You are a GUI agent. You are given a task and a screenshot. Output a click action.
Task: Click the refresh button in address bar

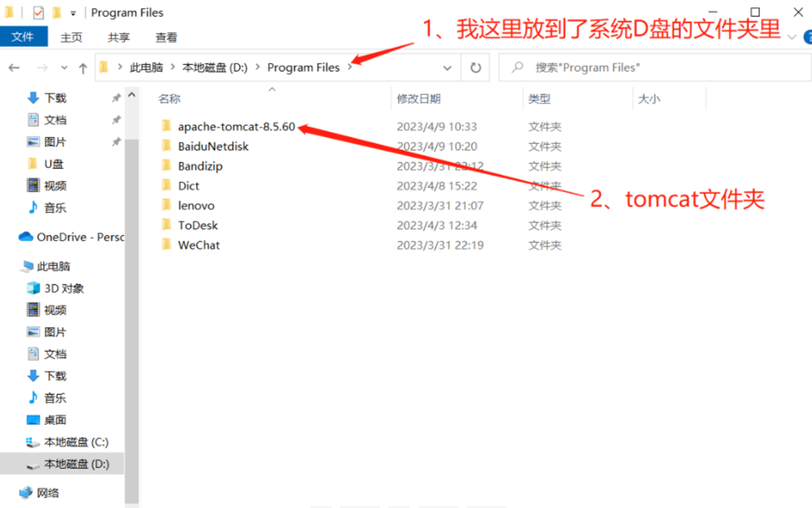(x=475, y=68)
